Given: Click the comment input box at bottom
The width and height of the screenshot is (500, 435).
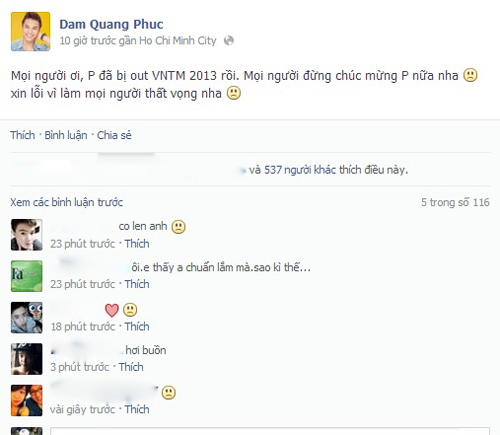Looking at the screenshot, I should pyautogui.click(x=270, y=431).
